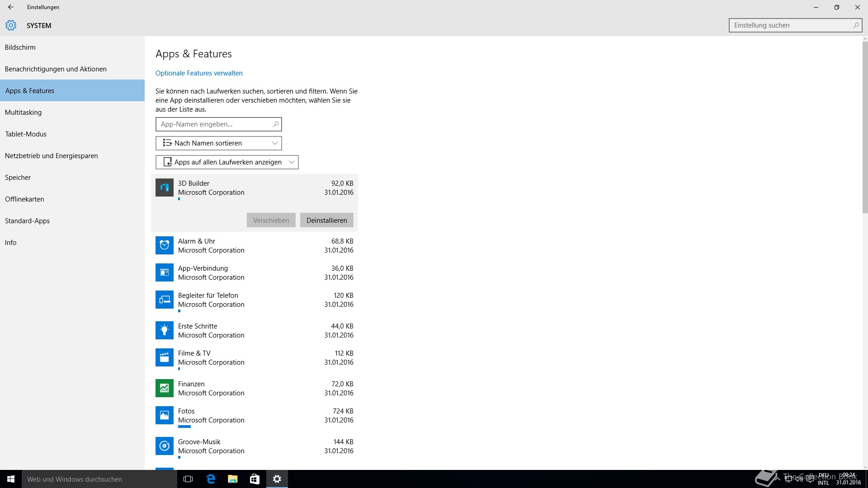Click the SYSTEM settings gear icon

(x=11, y=25)
